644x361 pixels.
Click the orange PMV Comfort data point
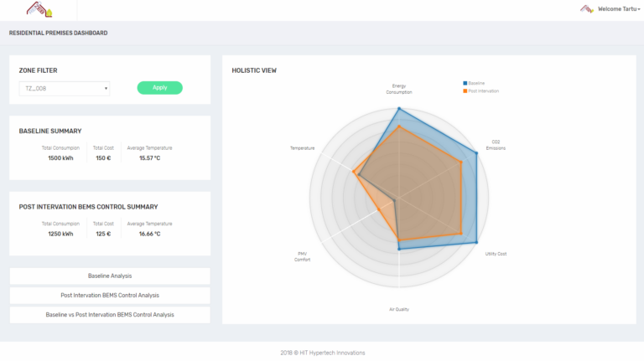pyautogui.click(x=379, y=209)
